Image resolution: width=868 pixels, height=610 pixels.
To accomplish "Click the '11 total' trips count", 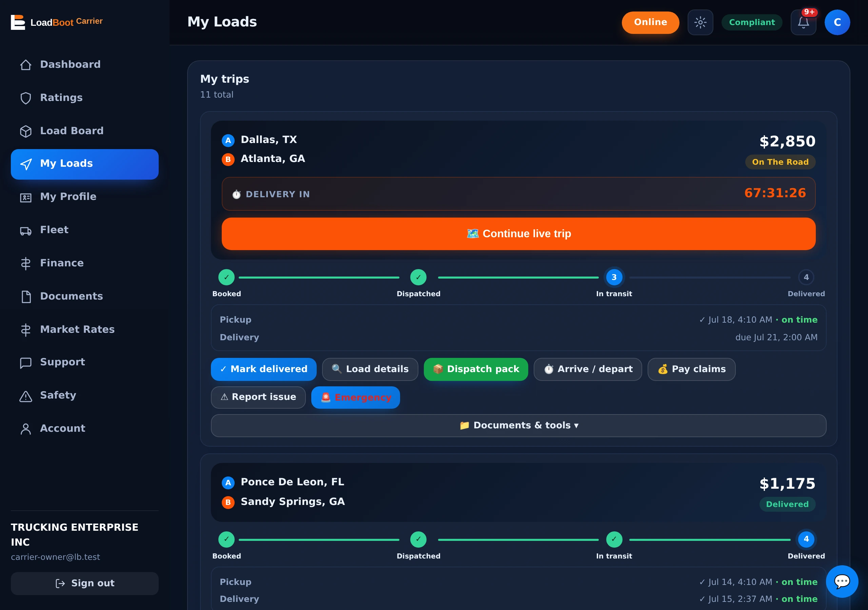I will coord(217,95).
